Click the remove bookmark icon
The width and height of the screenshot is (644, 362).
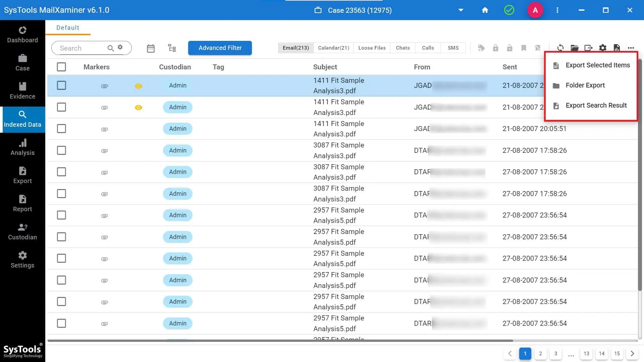(x=538, y=48)
